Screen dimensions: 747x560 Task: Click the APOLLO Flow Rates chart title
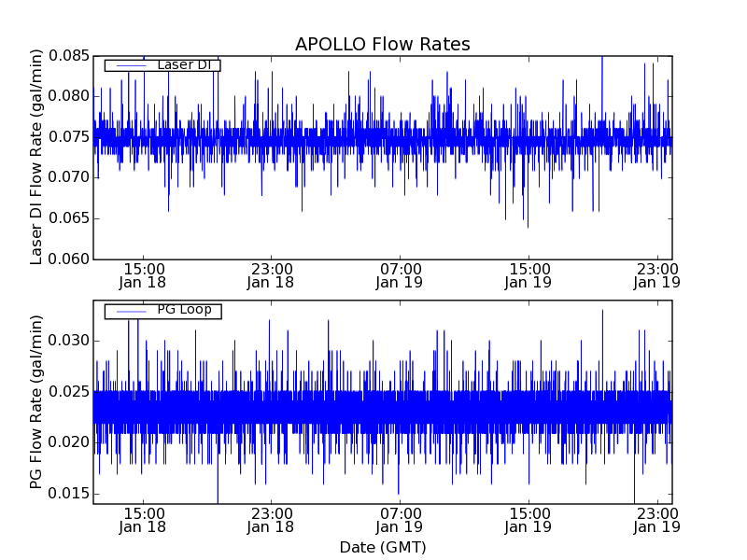pyautogui.click(x=382, y=45)
